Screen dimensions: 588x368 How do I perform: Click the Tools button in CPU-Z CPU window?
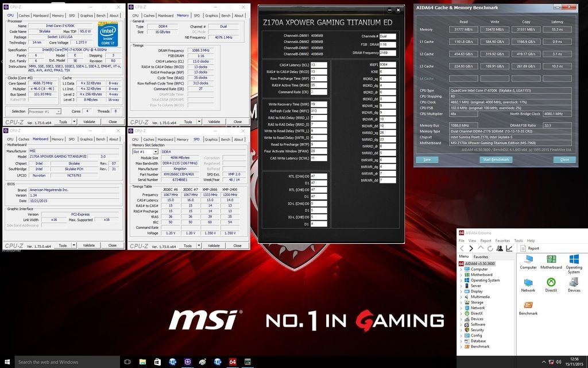63,122
